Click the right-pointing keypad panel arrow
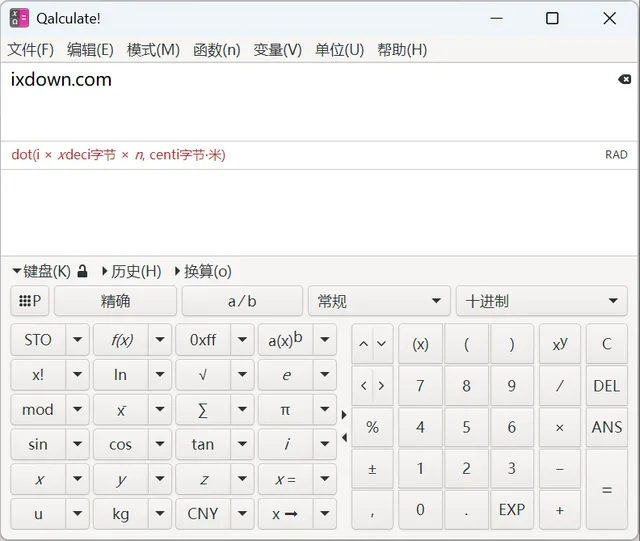 (x=344, y=415)
